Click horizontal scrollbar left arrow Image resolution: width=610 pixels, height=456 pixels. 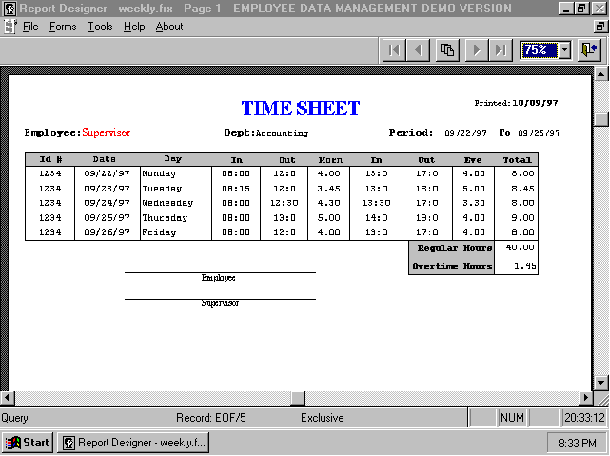[x=7, y=398]
